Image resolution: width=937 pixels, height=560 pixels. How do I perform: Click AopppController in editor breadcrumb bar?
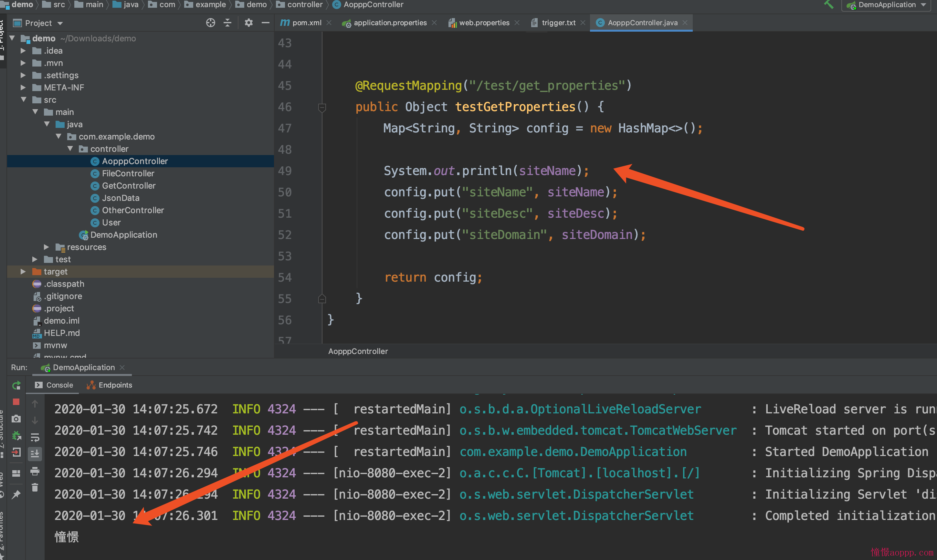point(358,351)
